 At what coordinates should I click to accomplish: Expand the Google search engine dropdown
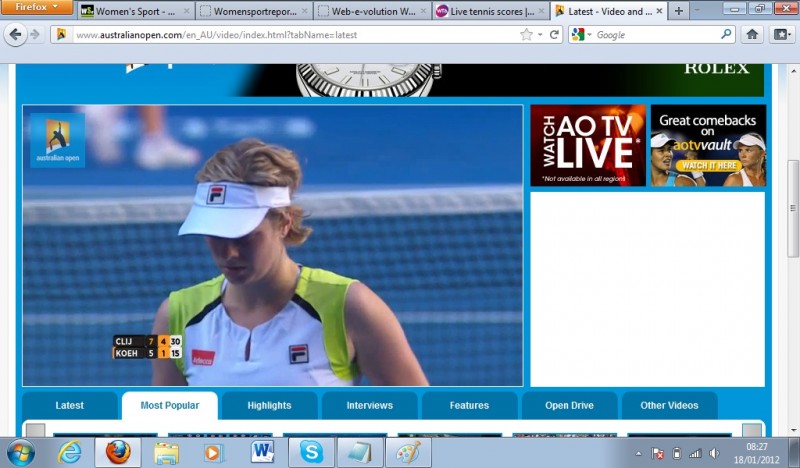[582, 34]
